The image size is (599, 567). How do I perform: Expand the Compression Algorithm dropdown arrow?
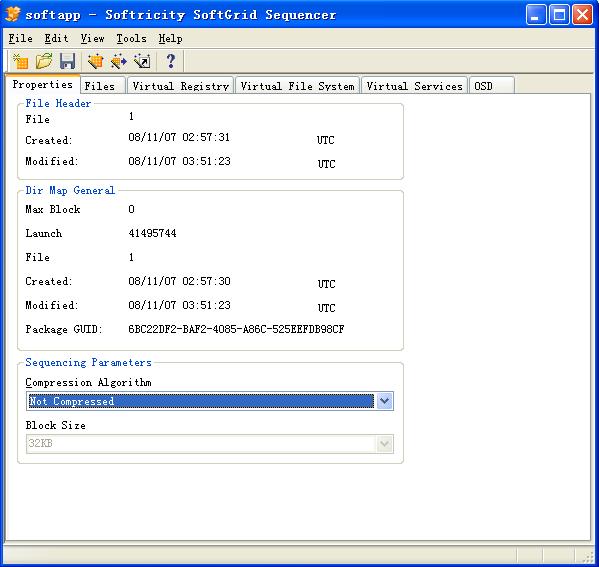pyautogui.click(x=384, y=401)
